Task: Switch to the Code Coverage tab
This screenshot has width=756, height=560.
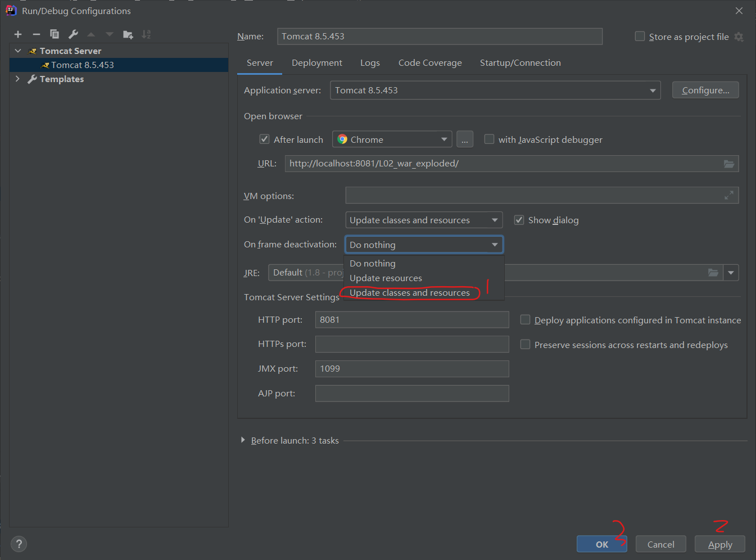Action: click(430, 63)
